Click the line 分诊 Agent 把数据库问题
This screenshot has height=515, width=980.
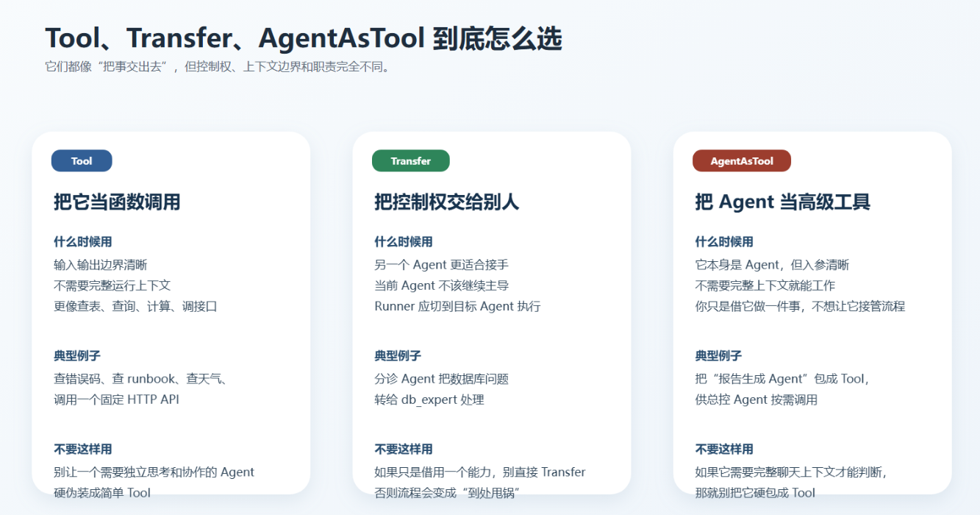[x=442, y=379]
